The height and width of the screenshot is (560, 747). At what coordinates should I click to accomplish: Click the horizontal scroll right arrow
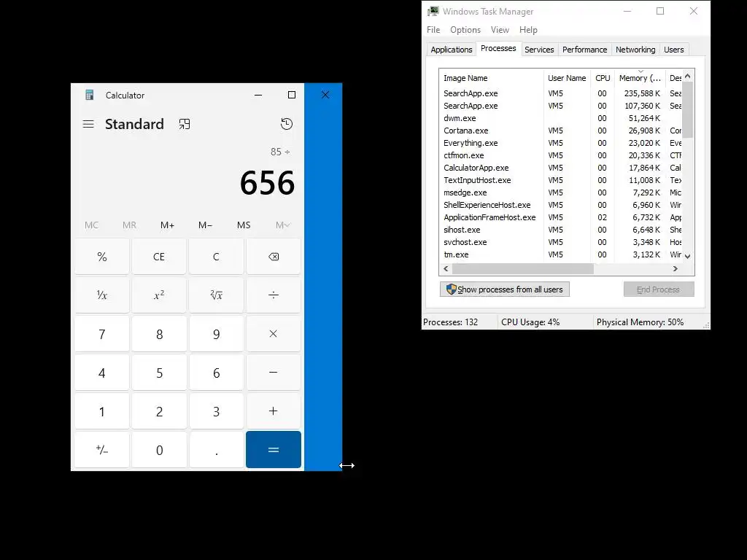pos(675,268)
